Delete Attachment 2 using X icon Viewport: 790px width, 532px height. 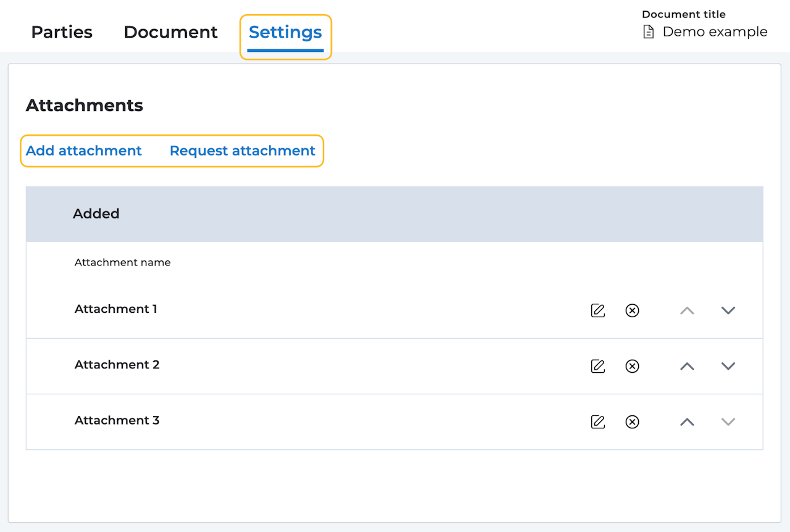pos(632,366)
